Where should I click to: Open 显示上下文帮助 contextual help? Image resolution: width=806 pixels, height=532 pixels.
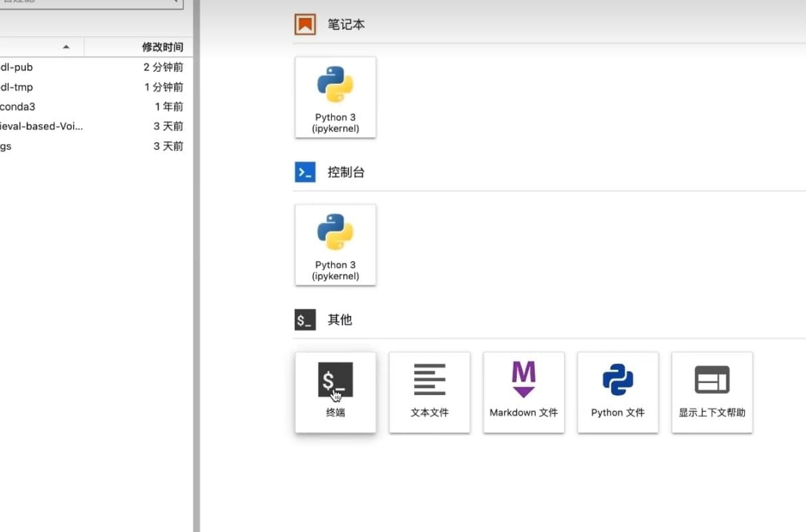(712, 392)
